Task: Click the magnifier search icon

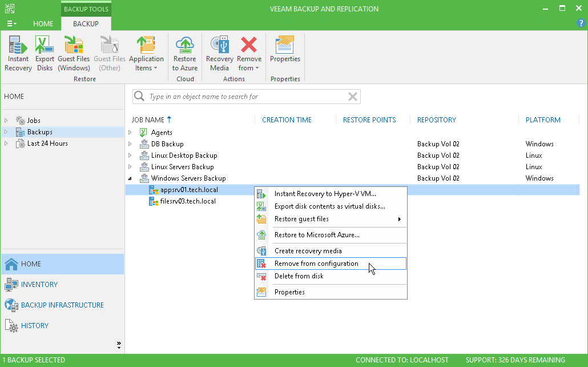Action: [139, 96]
